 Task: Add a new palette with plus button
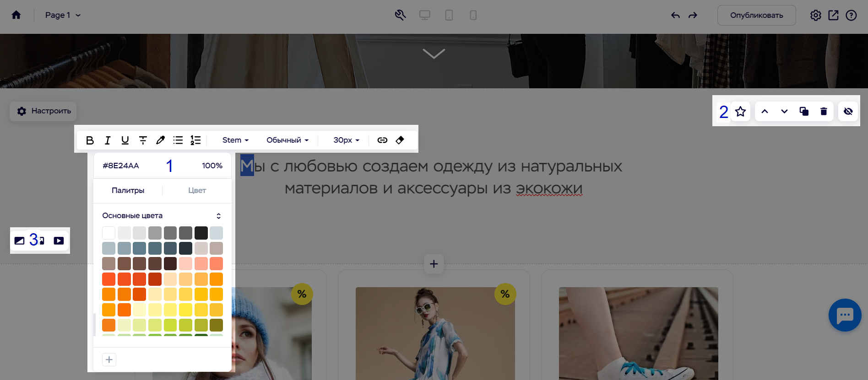click(x=109, y=359)
